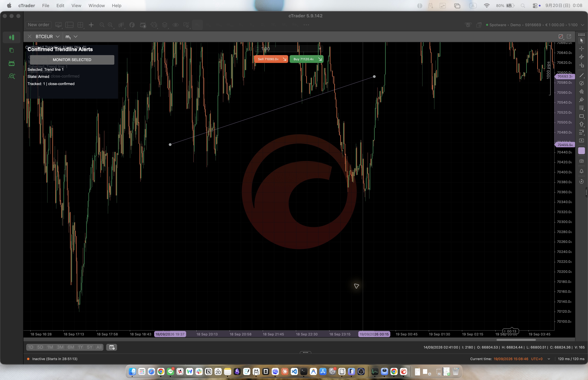
Task: Open the Analyze section in left sidebar
Action: 12,76
